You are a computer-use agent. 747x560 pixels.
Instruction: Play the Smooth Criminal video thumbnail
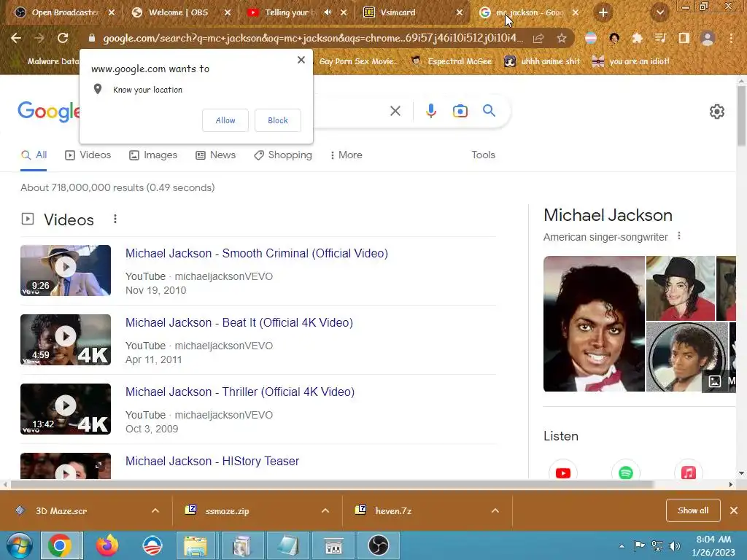66,271
